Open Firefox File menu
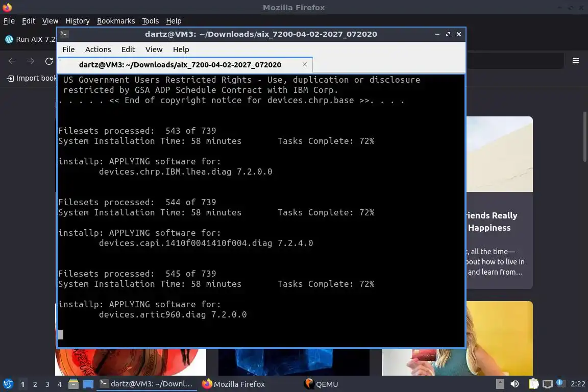 click(x=9, y=21)
